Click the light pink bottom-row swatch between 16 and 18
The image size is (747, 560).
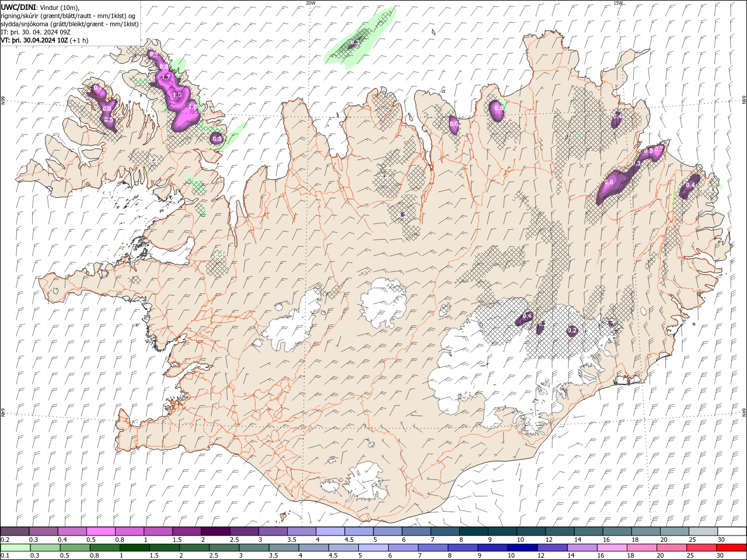click(611, 548)
